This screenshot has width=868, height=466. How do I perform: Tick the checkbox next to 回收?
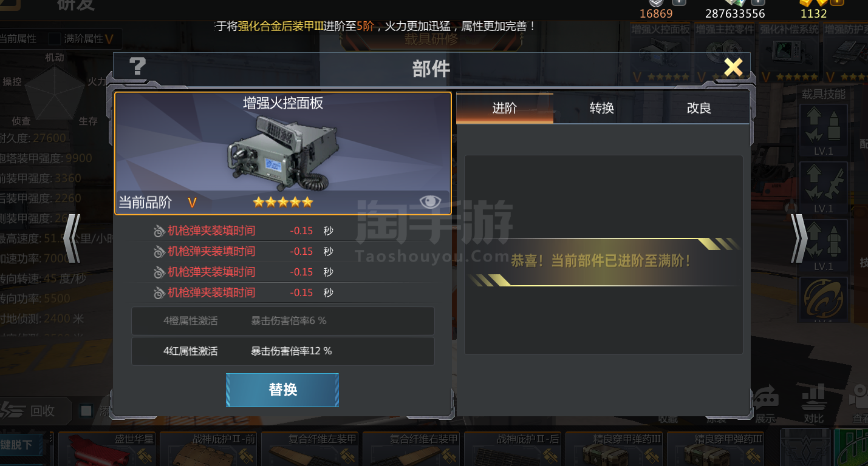click(x=86, y=411)
